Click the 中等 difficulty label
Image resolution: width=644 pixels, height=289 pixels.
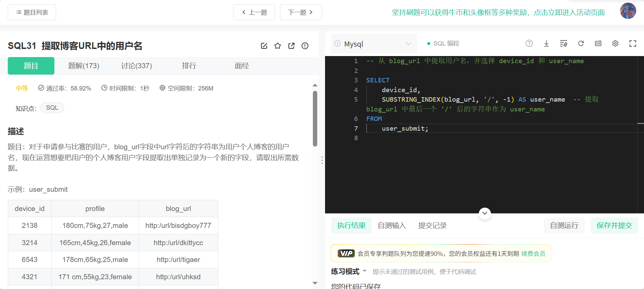(22, 88)
